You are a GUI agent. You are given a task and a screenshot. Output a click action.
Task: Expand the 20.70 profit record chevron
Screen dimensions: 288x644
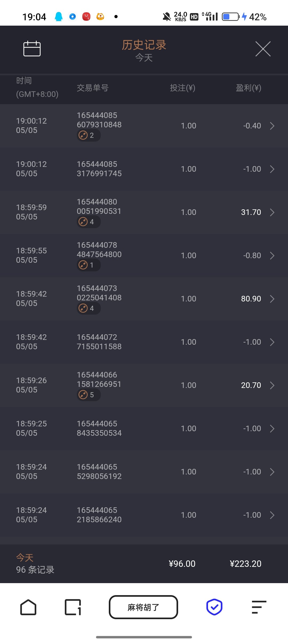(x=272, y=386)
